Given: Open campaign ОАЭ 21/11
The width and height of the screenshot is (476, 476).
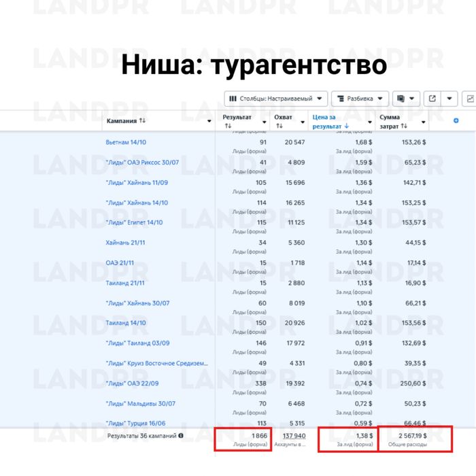Looking at the screenshot, I should [x=120, y=263].
